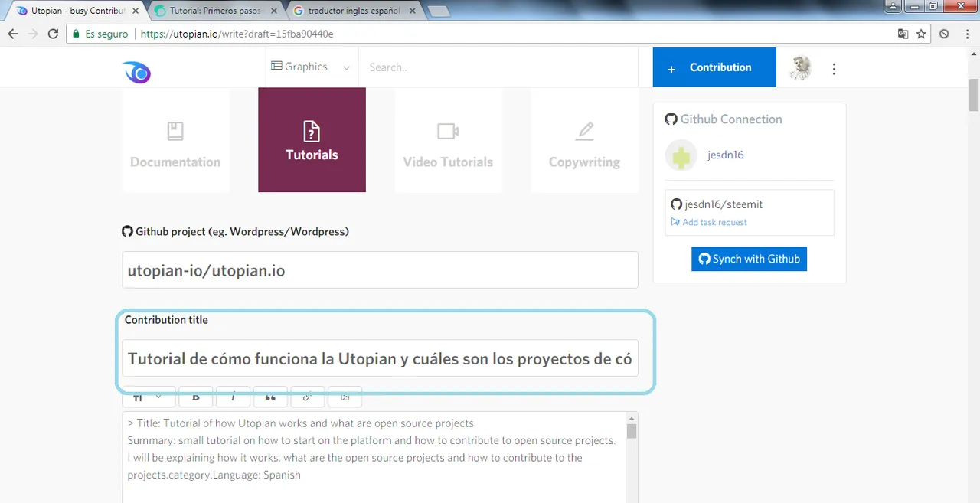
Task: Select the Documentation category card
Action: pos(175,140)
